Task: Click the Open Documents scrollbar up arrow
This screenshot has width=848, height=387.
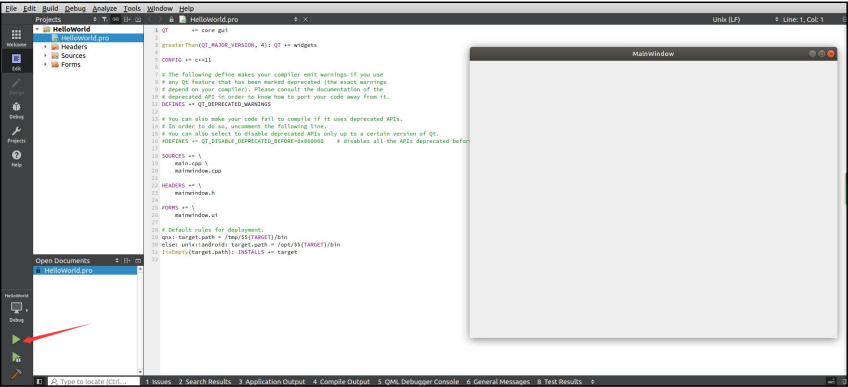Action: 141,269
